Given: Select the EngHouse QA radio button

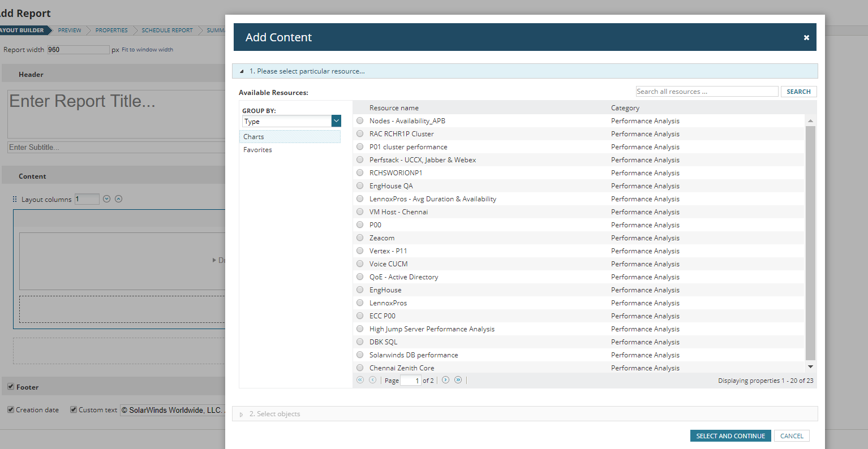Looking at the screenshot, I should [x=360, y=185].
